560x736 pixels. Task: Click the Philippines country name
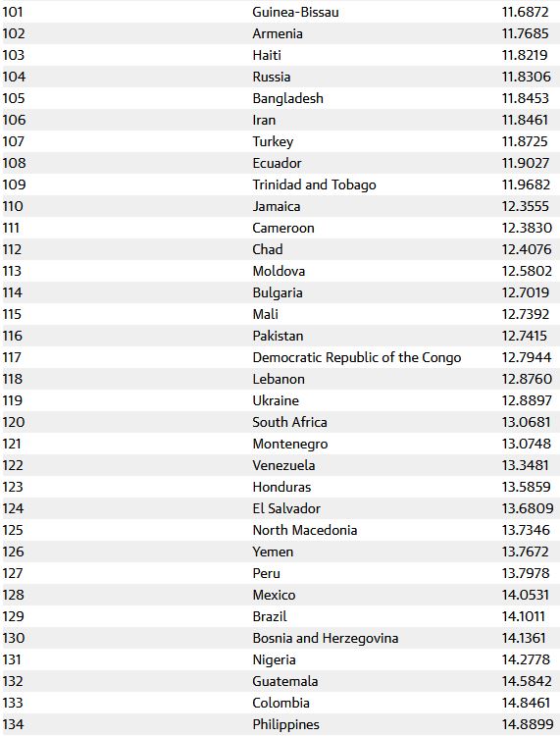[x=285, y=724]
